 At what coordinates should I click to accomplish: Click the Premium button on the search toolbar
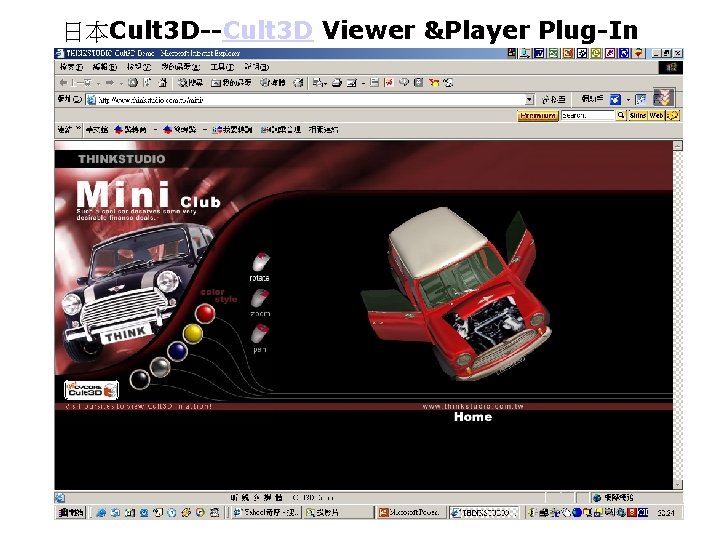538,115
